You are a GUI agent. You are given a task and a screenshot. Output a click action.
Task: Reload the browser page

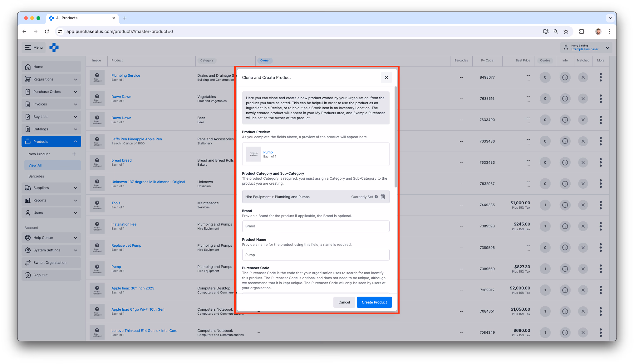tap(47, 32)
